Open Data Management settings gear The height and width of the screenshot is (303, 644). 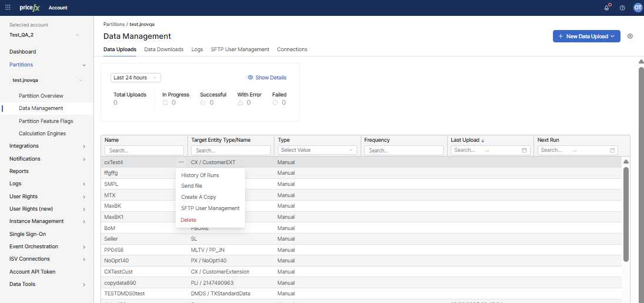630,36
